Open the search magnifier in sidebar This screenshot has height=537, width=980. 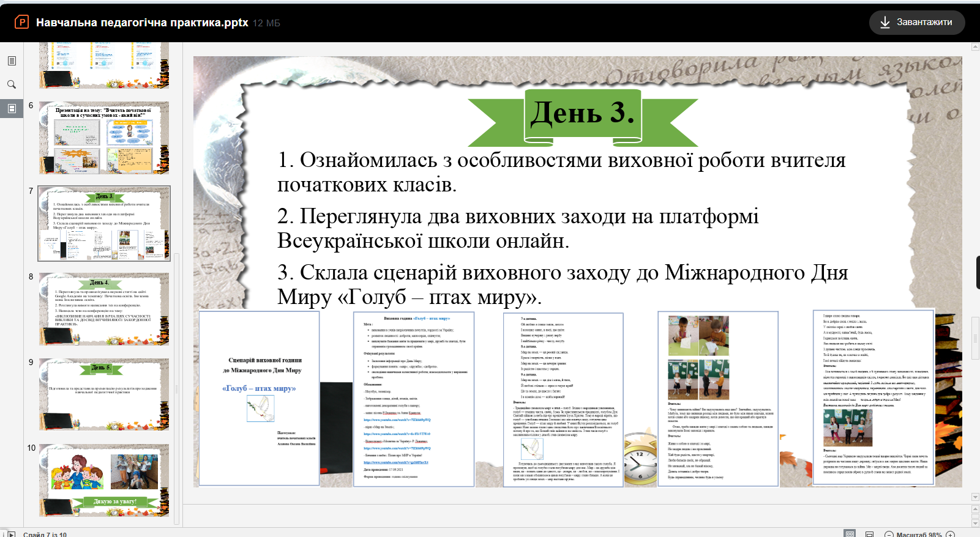click(12, 85)
